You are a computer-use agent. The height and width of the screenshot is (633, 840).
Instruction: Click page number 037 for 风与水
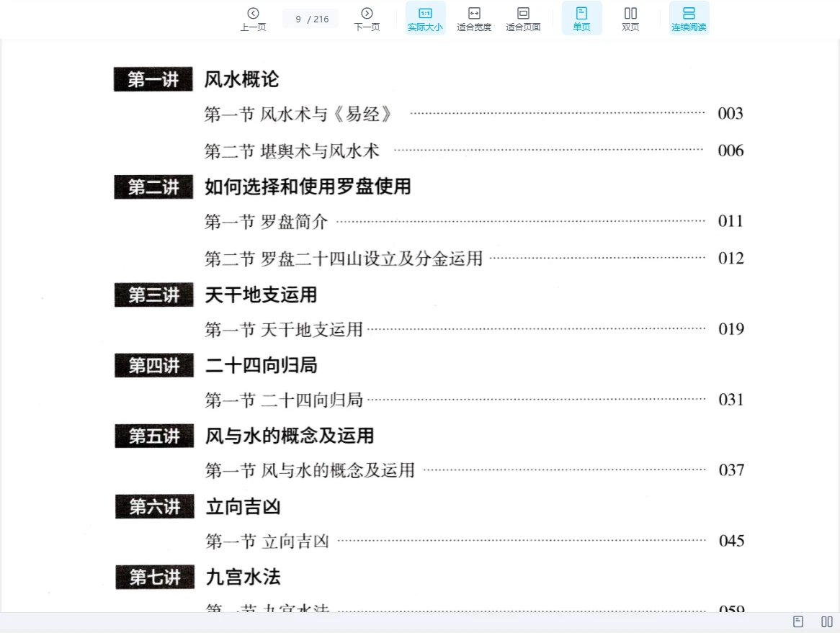[730, 470]
